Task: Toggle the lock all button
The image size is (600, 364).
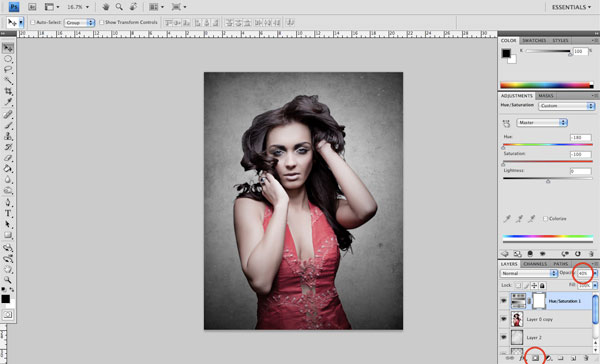Action: pos(542,286)
